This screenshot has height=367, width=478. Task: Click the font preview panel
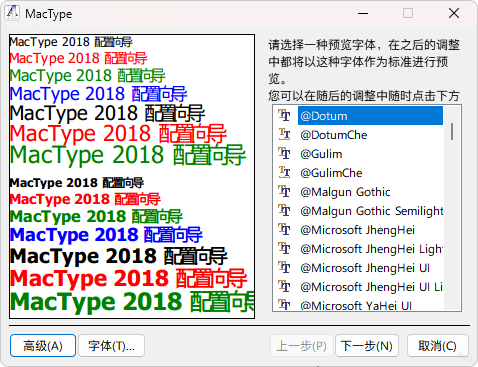coord(132,176)
